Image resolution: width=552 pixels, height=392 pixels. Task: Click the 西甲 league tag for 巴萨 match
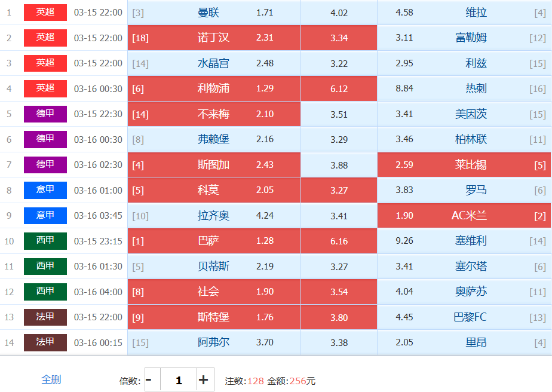click(45, 241)
